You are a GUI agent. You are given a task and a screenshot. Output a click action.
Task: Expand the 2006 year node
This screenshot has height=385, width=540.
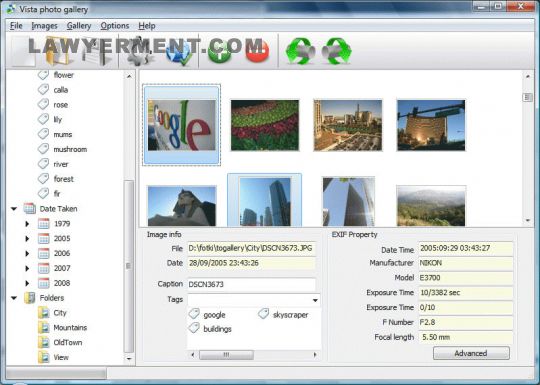click(x=27, y=253)
